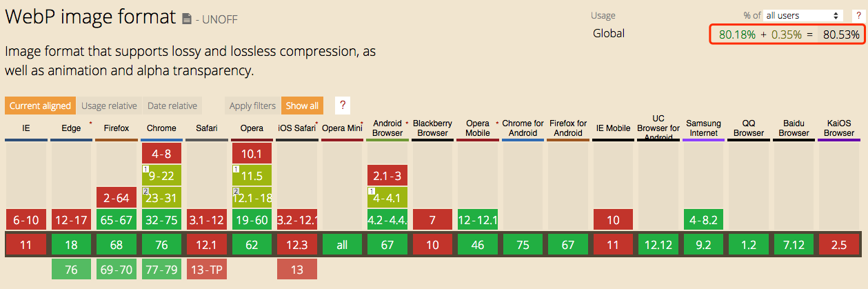Screen dimensions: 868x289
Task: Select the Chrome browser column header
Action: click(x=161, y=128)
